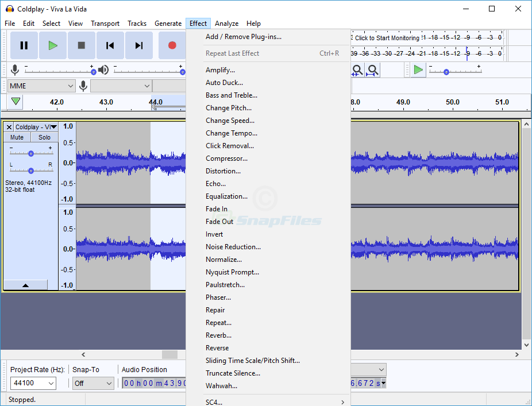
Task: Select the Stop button
Action: 81,45
